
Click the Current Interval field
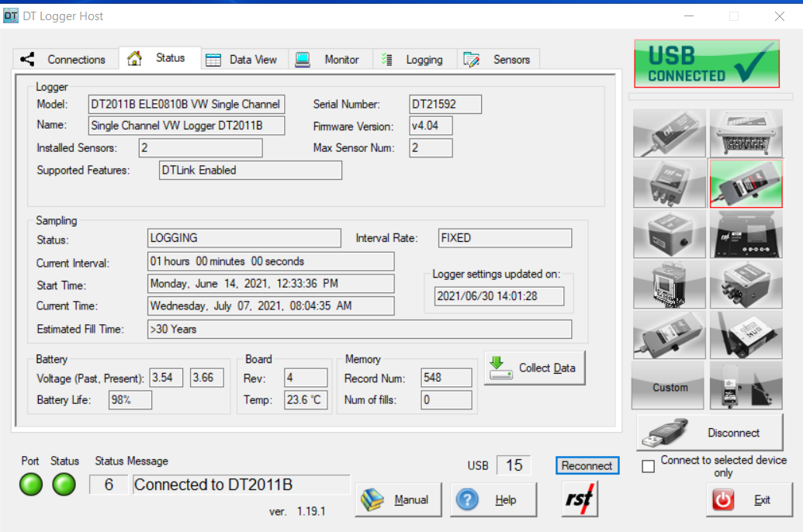(271, 261)
